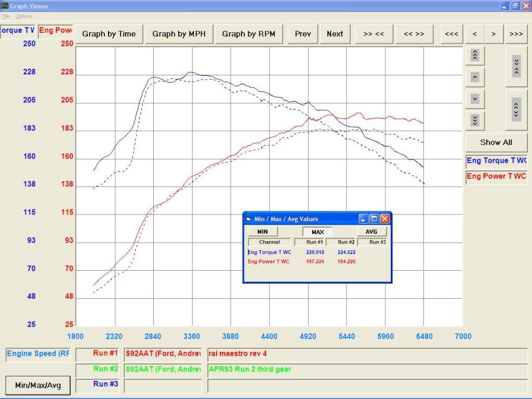The image size is (532, 399).
Task: Click the Min/Max/Avg button
Action: (38, 385)
